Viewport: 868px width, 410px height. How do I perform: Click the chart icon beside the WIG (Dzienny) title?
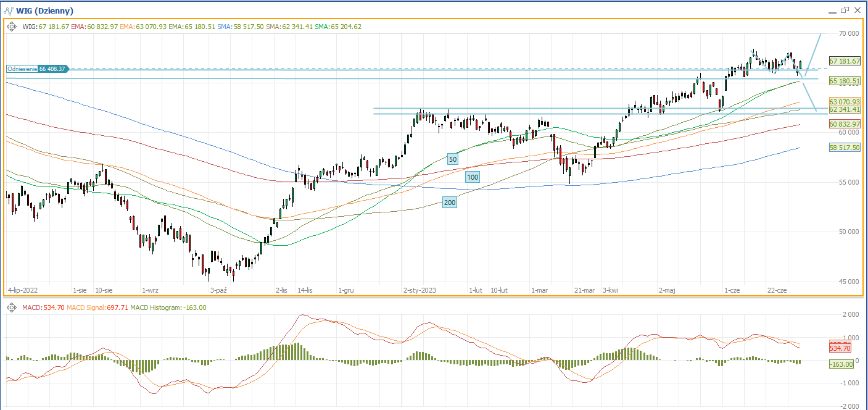[9, 10]
